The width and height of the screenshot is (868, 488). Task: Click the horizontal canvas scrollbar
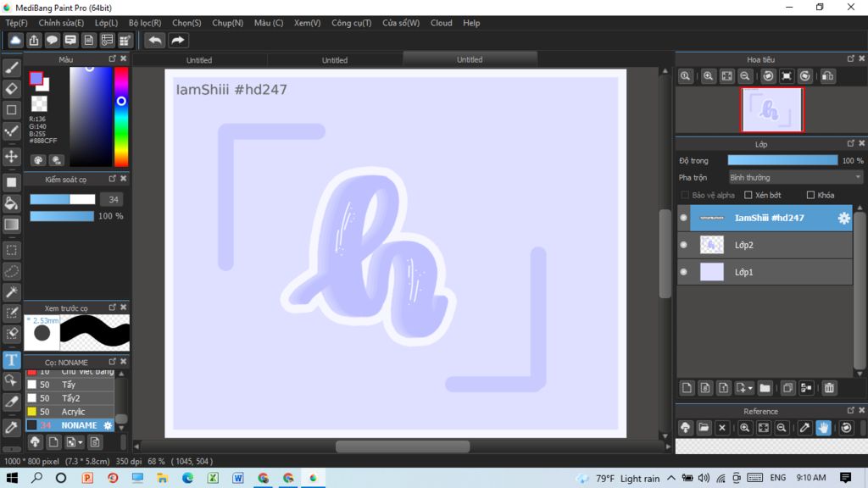pyautogui.click(x=403, y=446)
